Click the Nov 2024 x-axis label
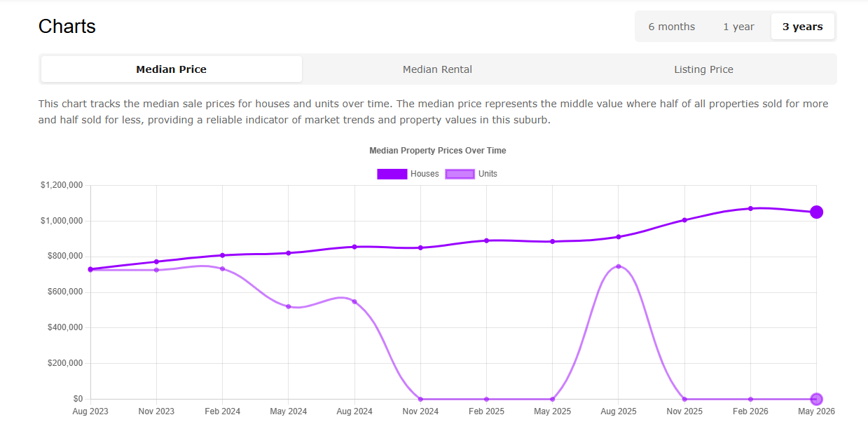The width and height of the screenshot is (868, 436). [420, 411]
